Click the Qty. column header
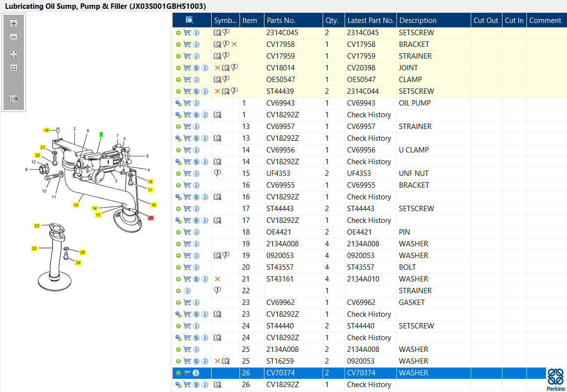The height and width of the screenshot is (392, 567). (334, 20)
